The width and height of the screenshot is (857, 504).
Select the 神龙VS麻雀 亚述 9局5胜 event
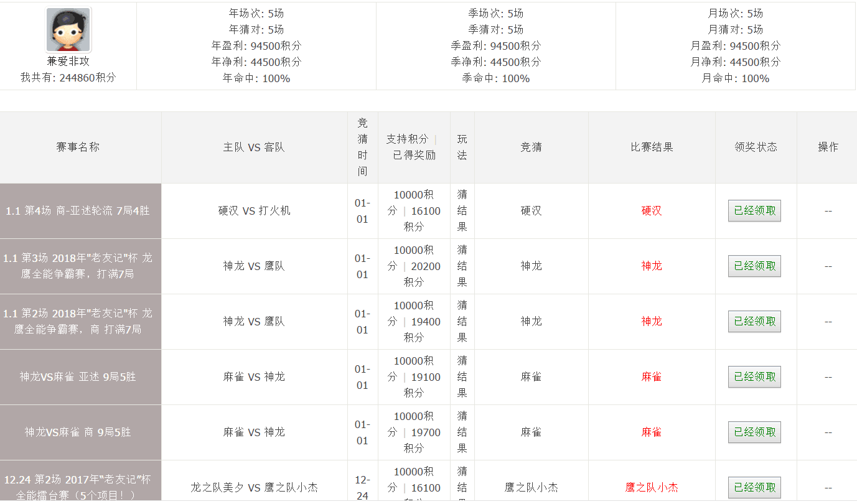(78, 377)
